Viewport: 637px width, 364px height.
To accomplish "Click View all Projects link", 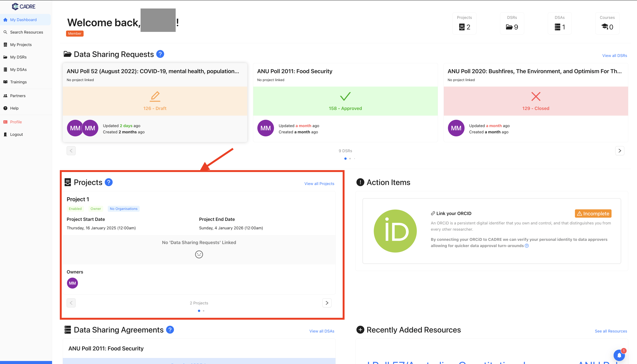I will click(x=319, y=184).
